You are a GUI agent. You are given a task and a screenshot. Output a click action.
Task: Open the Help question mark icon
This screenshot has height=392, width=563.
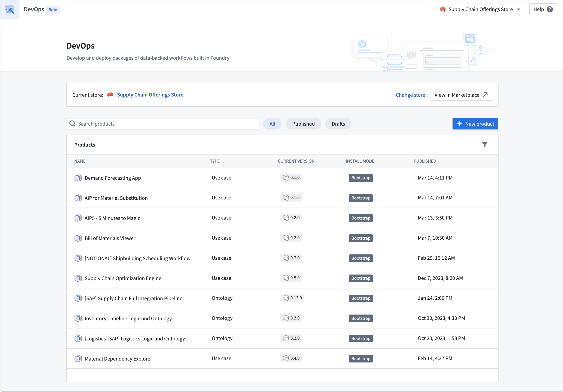[550, 9]
